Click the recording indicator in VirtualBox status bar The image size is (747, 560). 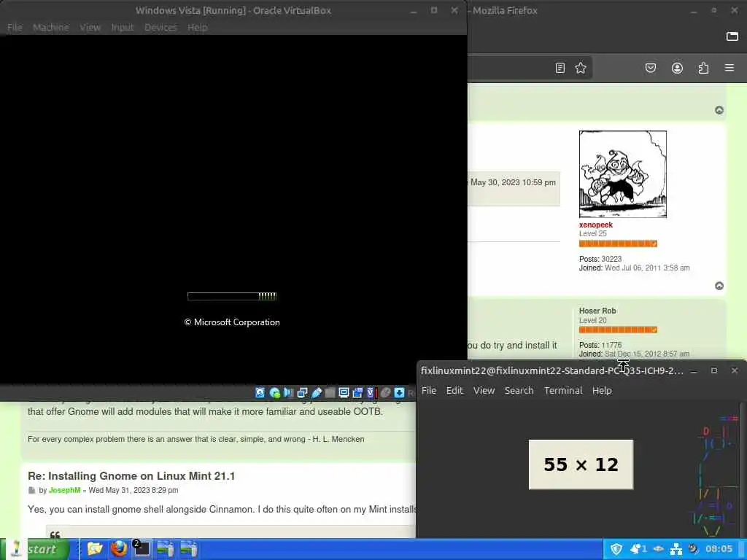(x=357, y=392)
